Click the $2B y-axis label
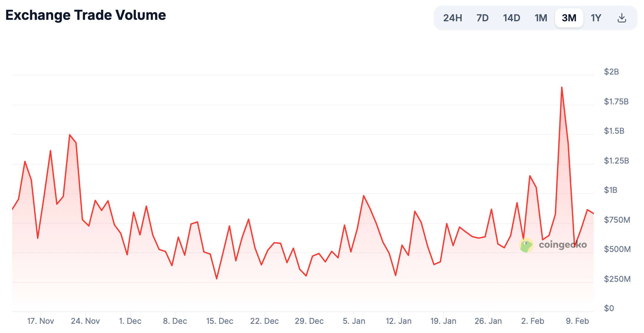 tap(611, 72)
